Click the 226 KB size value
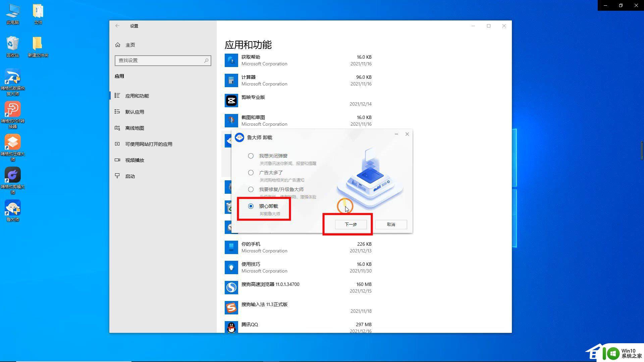644x362 pixels. pos(364,244)
